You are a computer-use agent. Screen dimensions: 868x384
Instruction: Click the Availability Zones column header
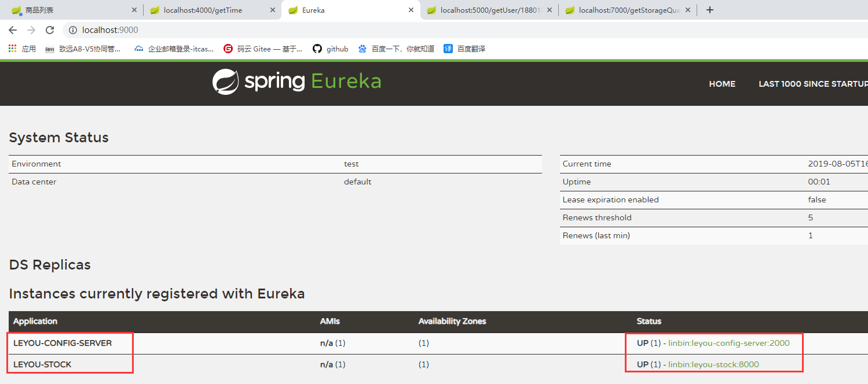click(x=452, y=321)
